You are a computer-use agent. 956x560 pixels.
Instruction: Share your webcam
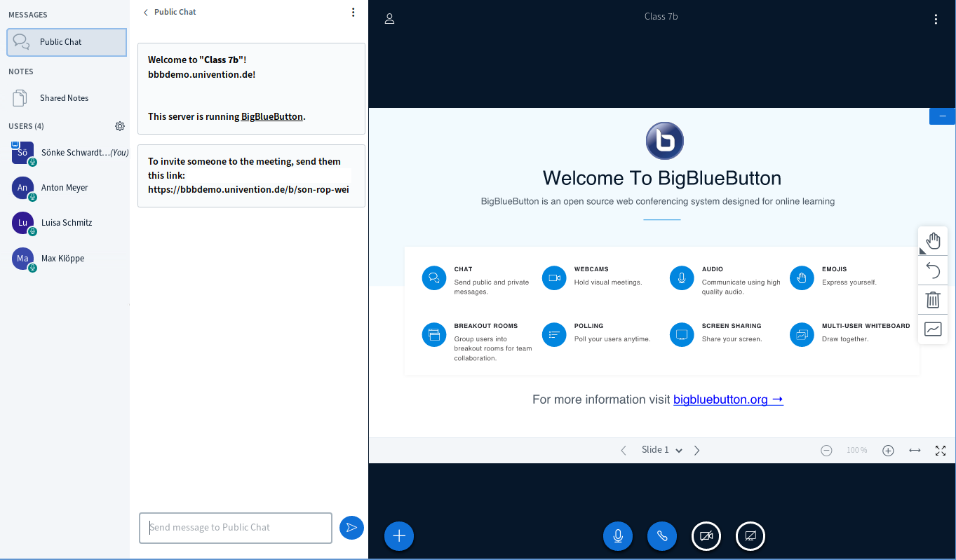(x=706, y=536)
